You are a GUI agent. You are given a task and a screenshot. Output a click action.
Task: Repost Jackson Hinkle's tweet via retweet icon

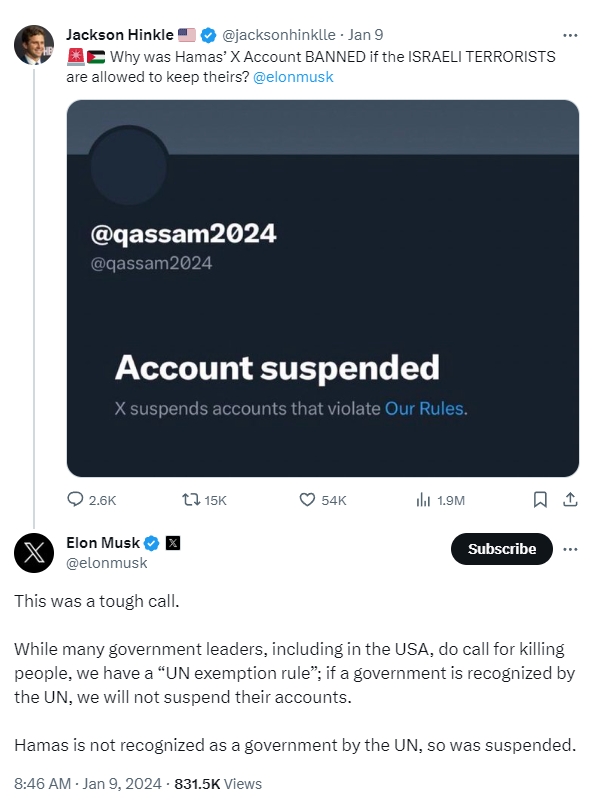tap(191, 500)
